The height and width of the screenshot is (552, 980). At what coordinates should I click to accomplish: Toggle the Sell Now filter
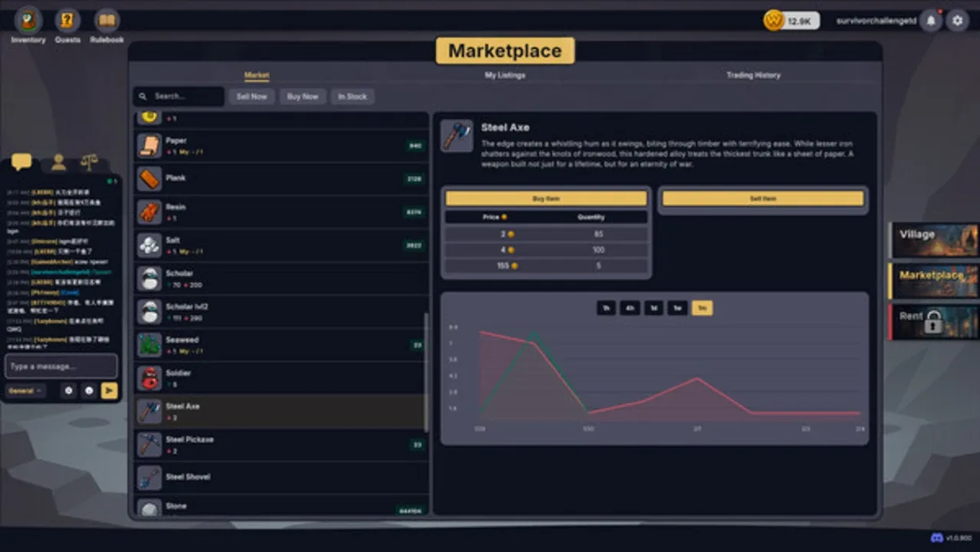(252, 97)
